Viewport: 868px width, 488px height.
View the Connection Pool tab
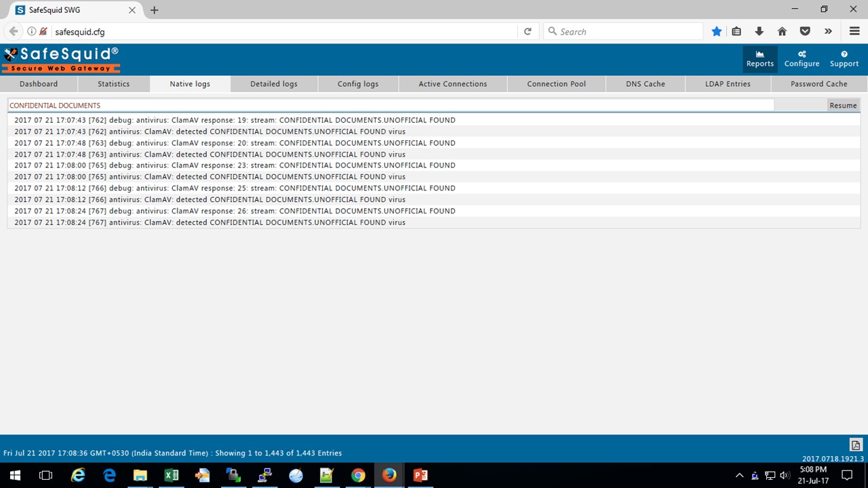click(556, 84)
